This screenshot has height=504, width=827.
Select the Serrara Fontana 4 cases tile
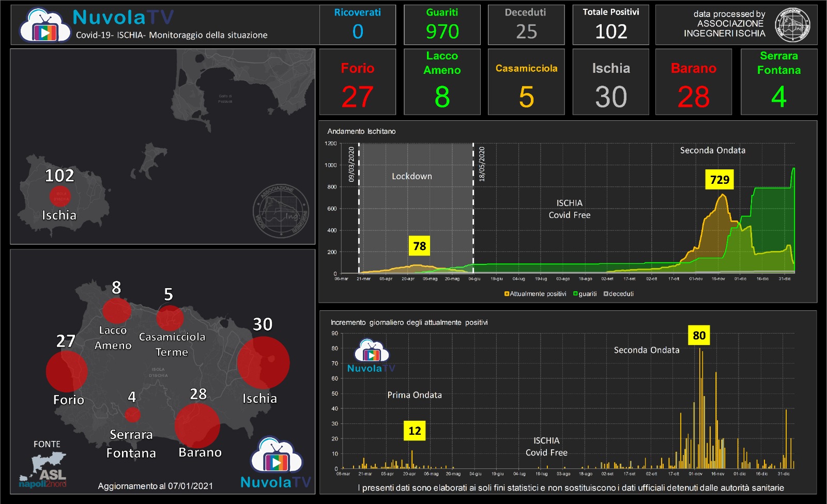779,82
